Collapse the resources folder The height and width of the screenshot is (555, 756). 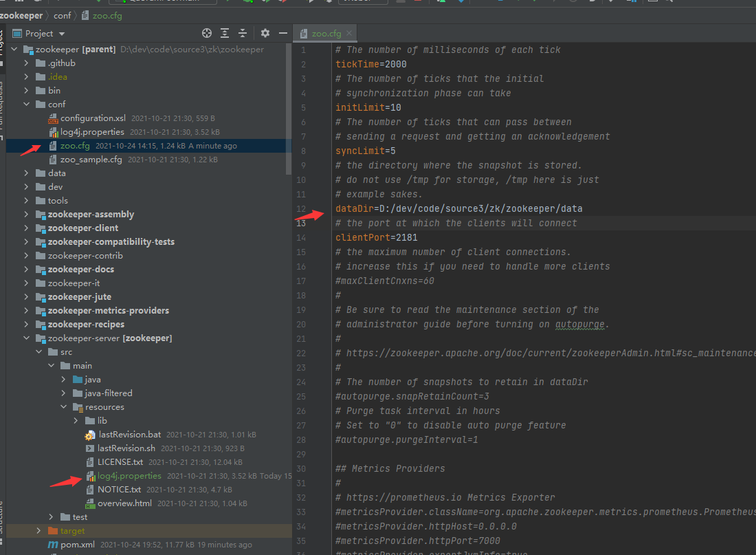pyautogui.click(x=63, y=407)
